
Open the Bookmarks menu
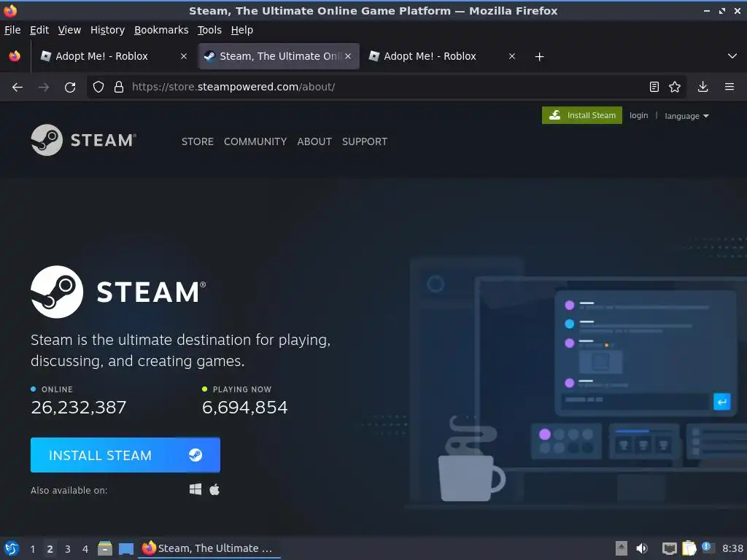161,30
